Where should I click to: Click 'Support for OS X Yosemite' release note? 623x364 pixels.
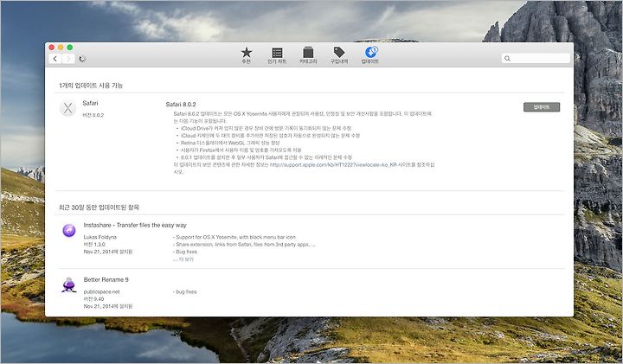234,238
